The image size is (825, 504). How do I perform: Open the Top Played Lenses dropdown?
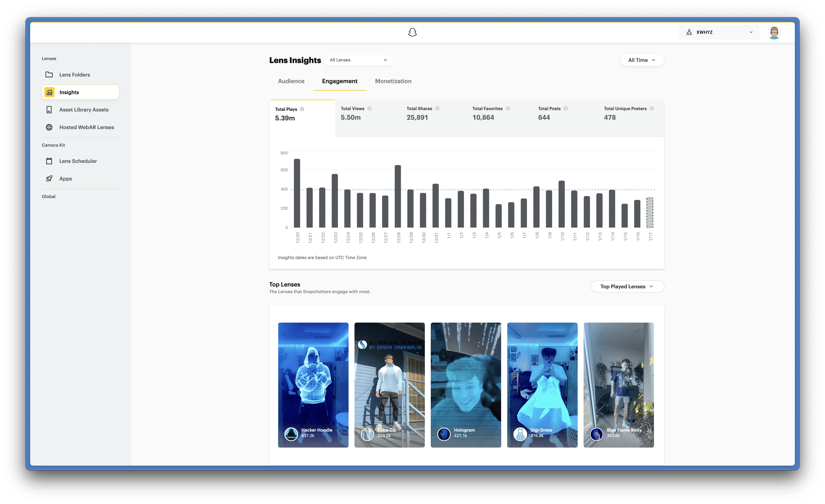(x=627, y=287)
